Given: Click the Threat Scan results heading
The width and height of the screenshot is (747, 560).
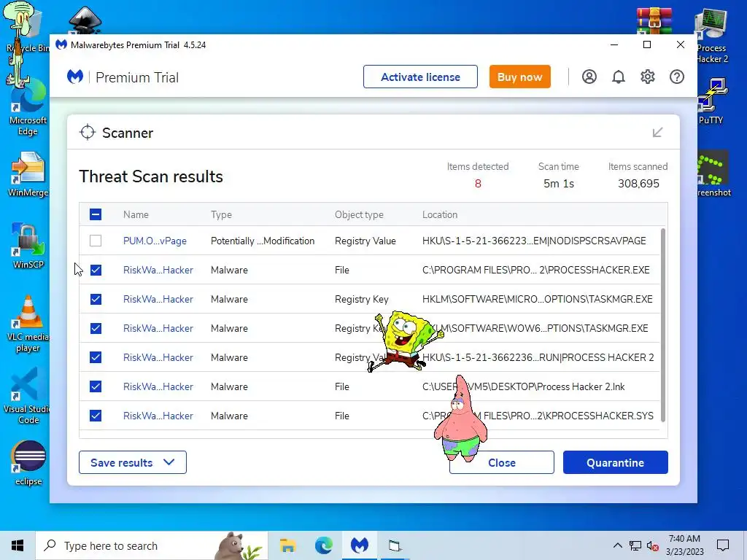Looking at the screenshot, I should tap(151, 176).
